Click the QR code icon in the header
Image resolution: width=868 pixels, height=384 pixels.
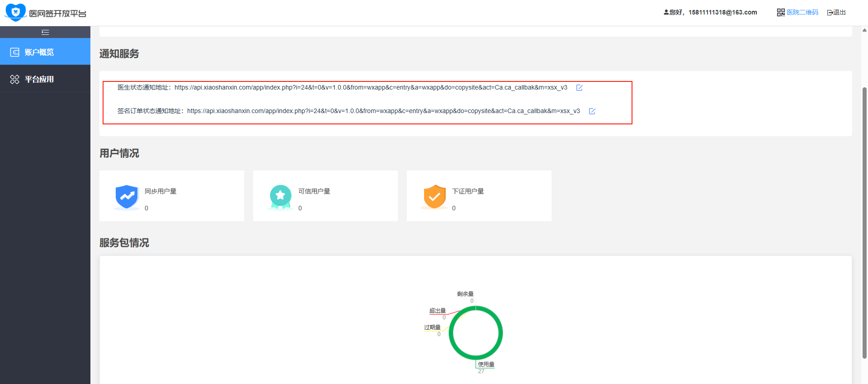[x=781, y=13]
